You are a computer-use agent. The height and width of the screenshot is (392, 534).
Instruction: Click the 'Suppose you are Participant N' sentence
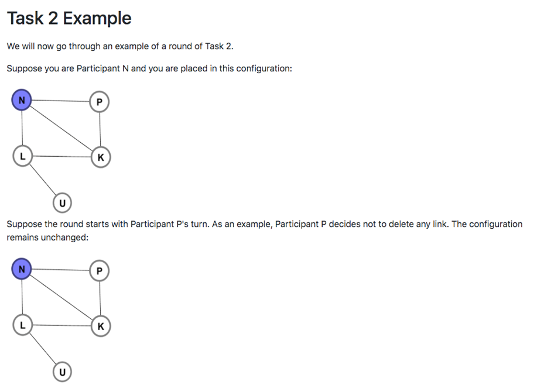pyautogui.click(x=149, y=68)
